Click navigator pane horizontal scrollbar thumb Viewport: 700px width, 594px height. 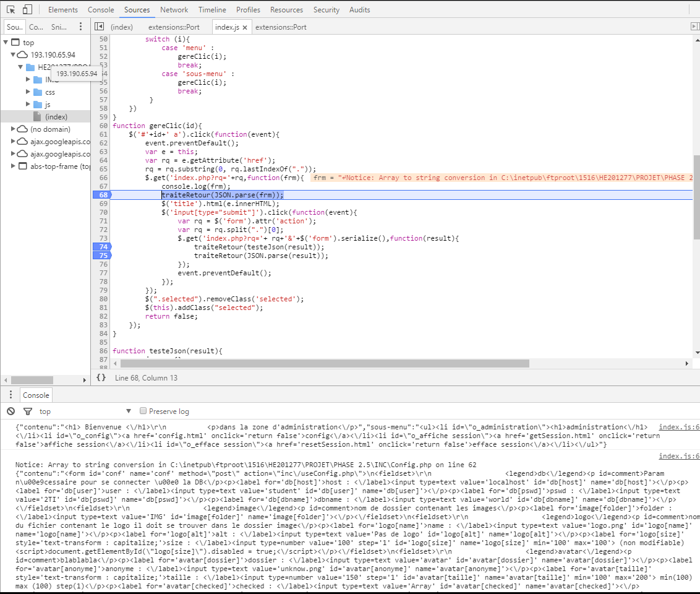coord(32,380)
